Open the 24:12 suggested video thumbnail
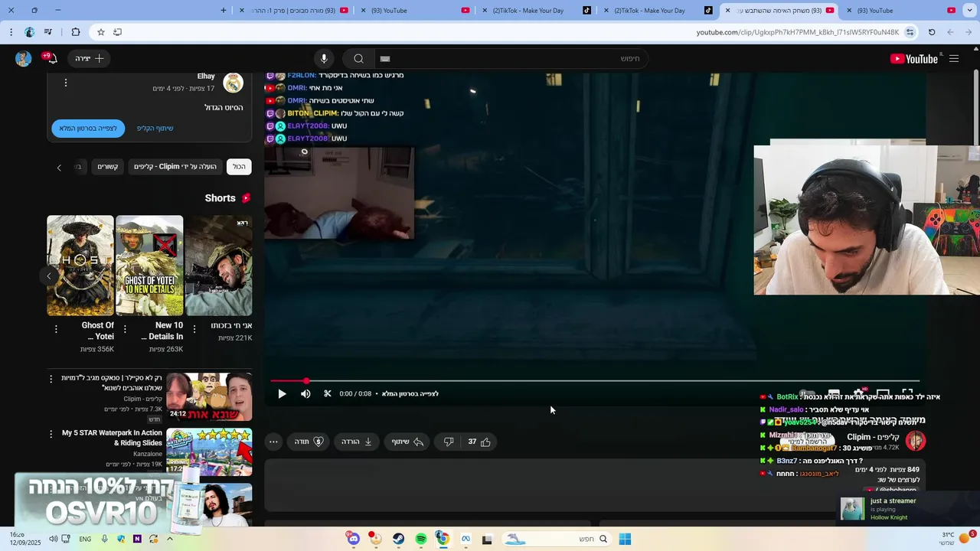This screenshot has width=980, height=551. pos(209,397)
